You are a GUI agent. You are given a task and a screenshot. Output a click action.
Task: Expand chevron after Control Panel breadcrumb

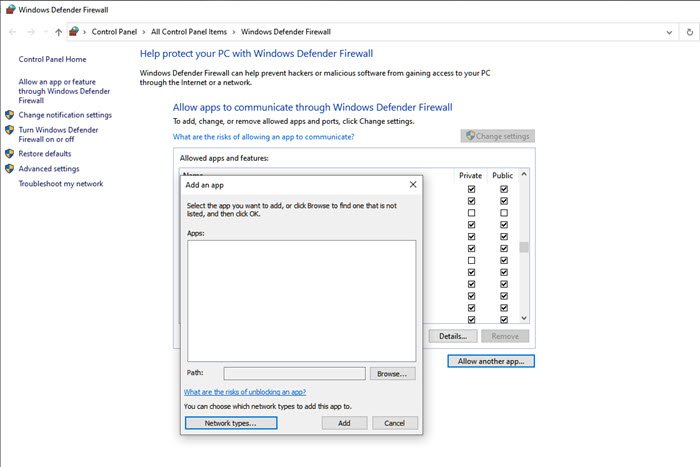tap(144, 32)
